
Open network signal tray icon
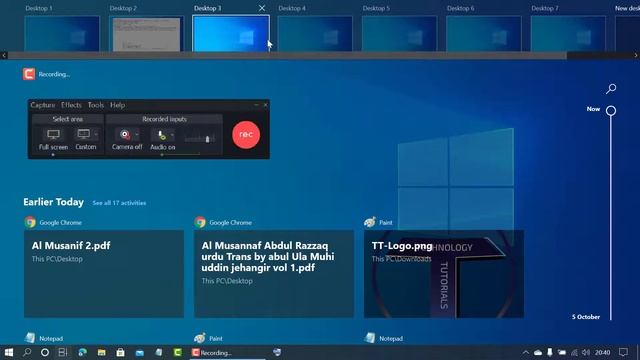pyautogui.click(x=574, y=353)
